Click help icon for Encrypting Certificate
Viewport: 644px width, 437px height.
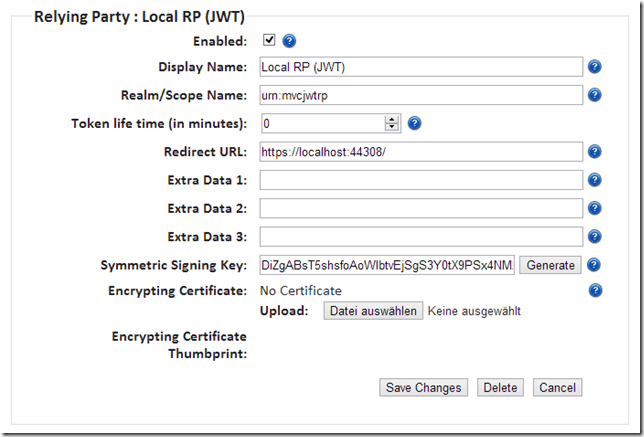pyautogui.click(x=594, y=291)
